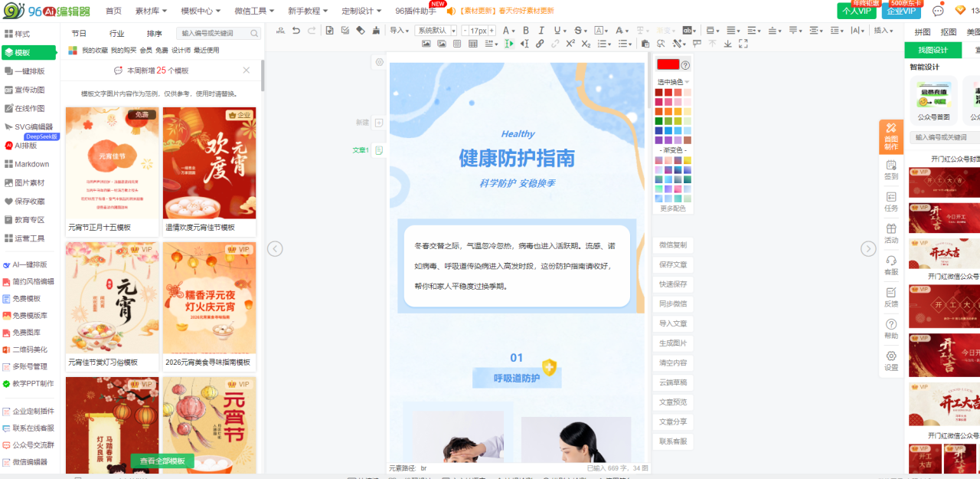980x479 pixels.
Task: Click the fullscreen icon in the toolbar
Action: (743, 44)
